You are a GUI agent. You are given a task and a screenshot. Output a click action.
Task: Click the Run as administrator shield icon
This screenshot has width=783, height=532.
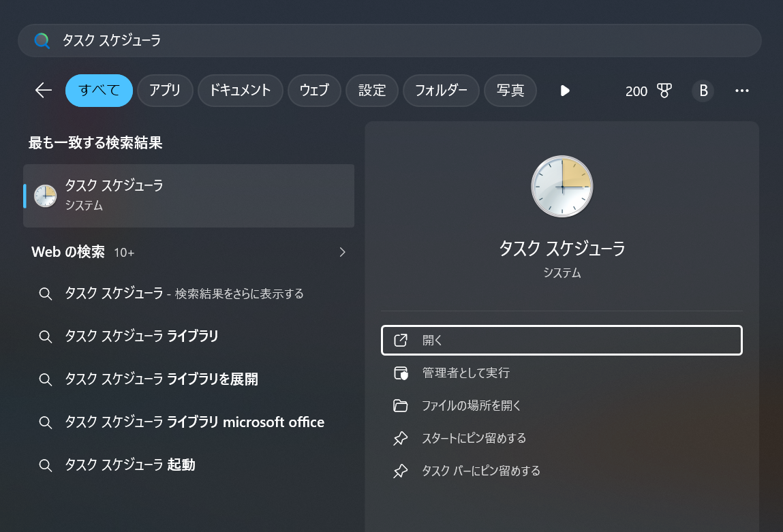pyautogui.click(x=401, y=373)
